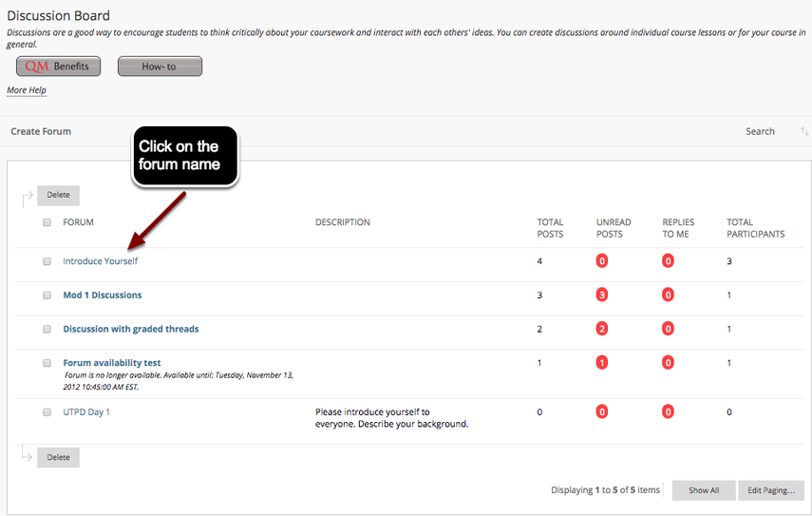Click the REPLIES TO ME column header
Image resolution: width=812 pixels, height=516 pixels.
[x=678, y=228]
